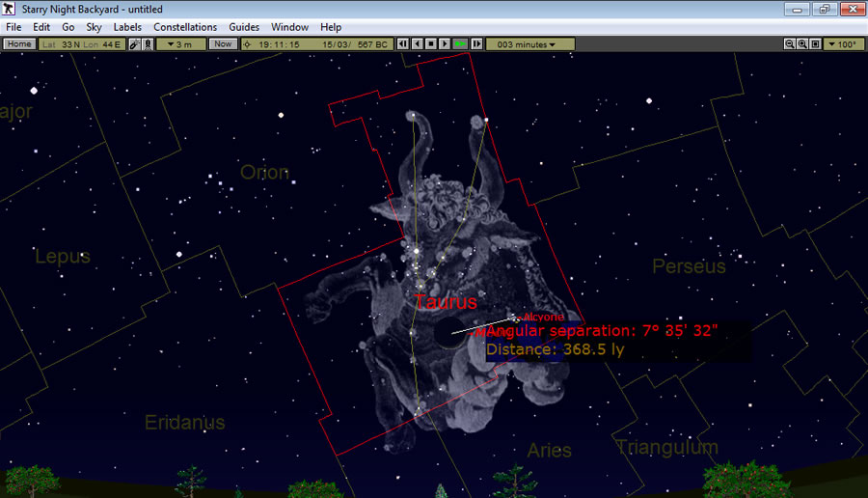The height and width of the screenshot is (498, 868).
Task: Step time forward one interval
Action: pos(476,44)
